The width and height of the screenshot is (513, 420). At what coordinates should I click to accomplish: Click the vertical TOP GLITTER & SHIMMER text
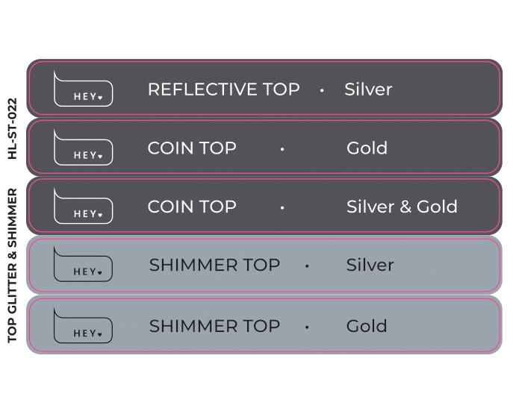[12, 266]
